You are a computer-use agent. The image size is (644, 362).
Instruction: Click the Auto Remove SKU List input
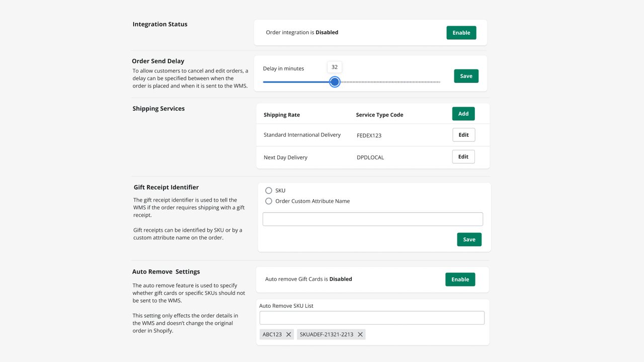coord(372,317)
